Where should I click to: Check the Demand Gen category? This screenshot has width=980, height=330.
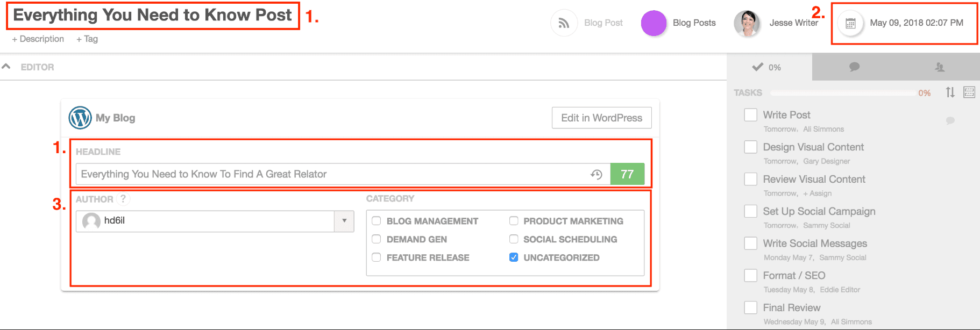[377, 239]
